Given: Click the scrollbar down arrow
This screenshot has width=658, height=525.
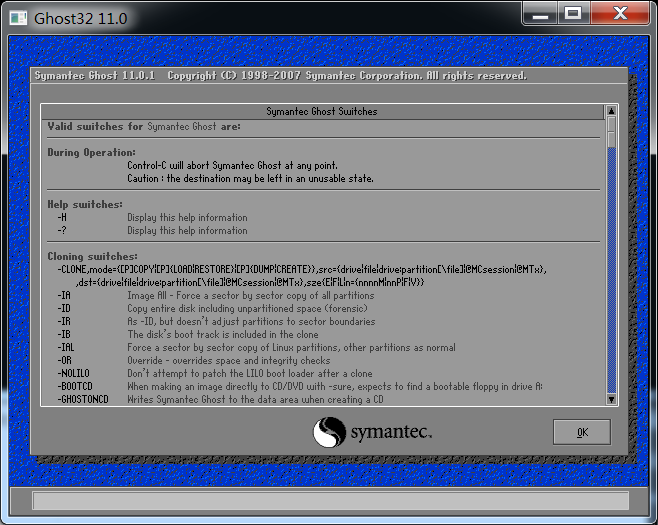Looking at the screenshot, I should pyautogui.click(x=611, y=398).
